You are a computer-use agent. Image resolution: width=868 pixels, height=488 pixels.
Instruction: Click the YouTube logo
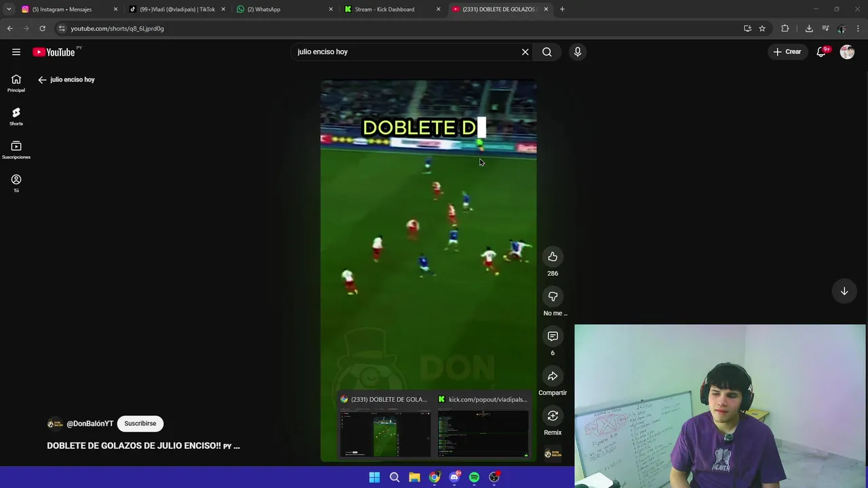tap(54, 52)
